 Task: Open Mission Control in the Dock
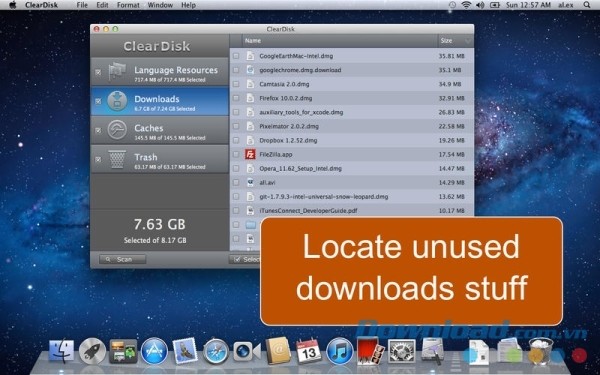coord(123,351)
